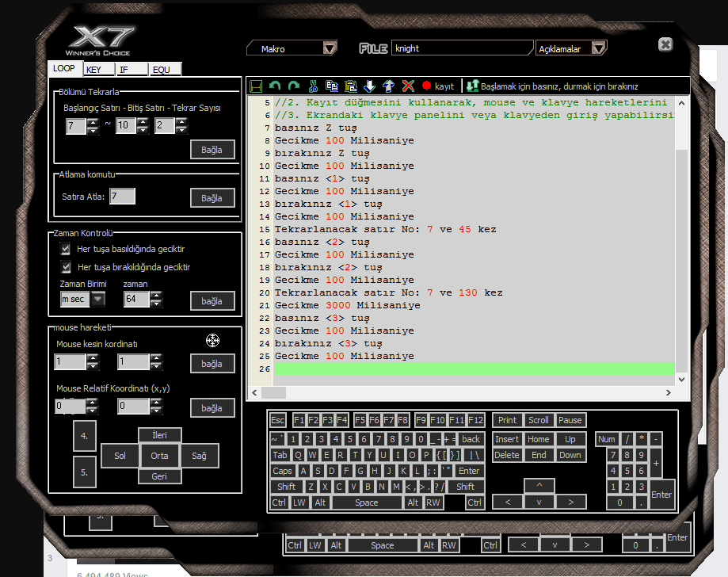Click the scissors cut icon
This screenshot has height=577, width=728.
point(313,86)
